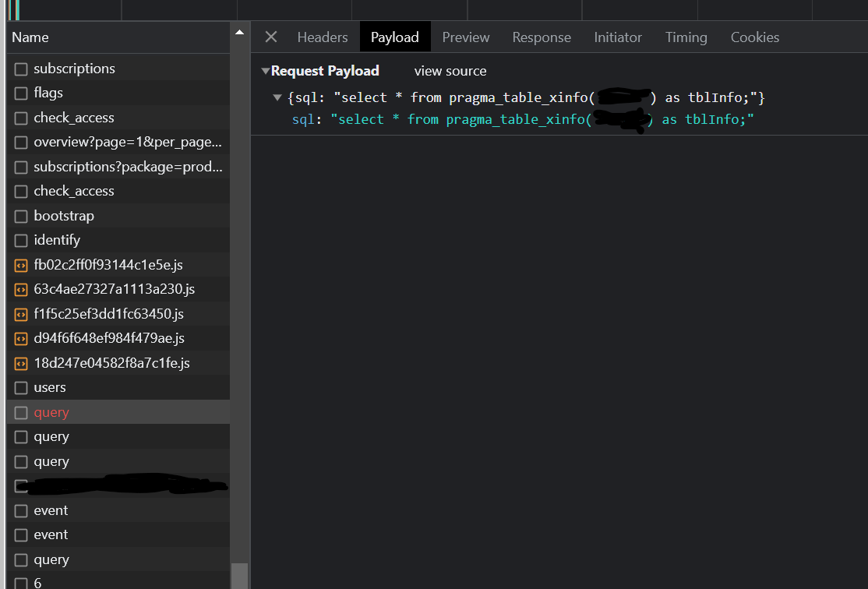Click the request list scrollbar thumb
The width and height of the screenshot is (868, 589).
pos(239,576)
